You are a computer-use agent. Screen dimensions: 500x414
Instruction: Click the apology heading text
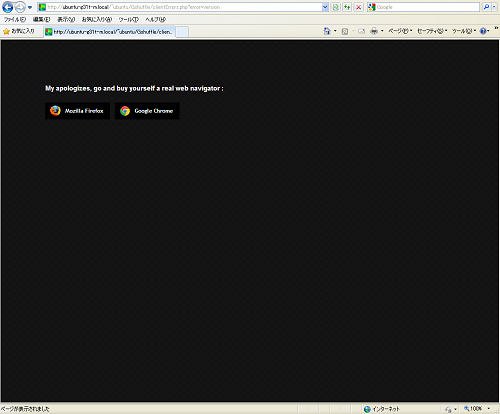click(x=134, y=88)
